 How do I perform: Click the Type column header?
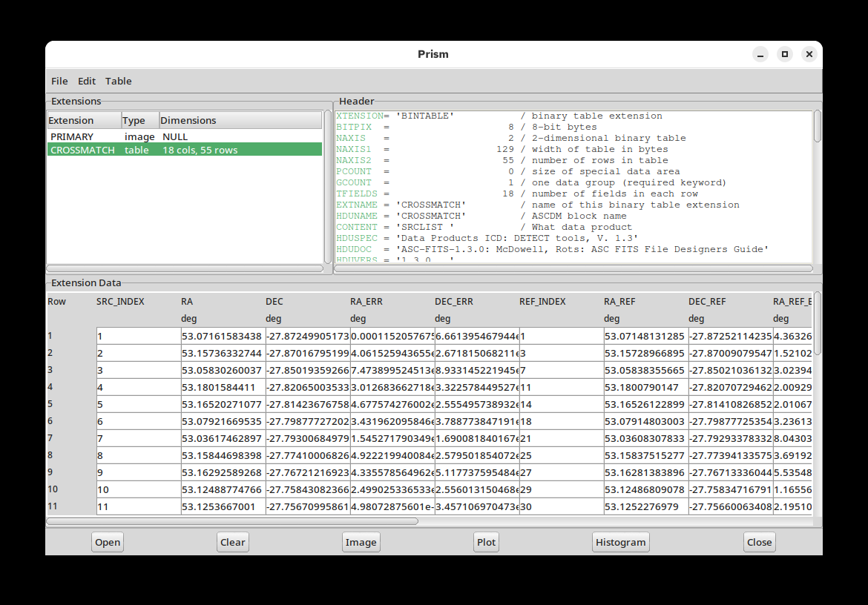[x=140, y=120]
